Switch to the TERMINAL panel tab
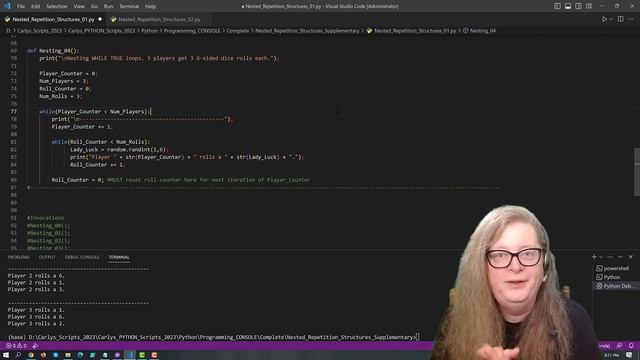The height and width of the screenshot is (360, 640). [119, 258]
